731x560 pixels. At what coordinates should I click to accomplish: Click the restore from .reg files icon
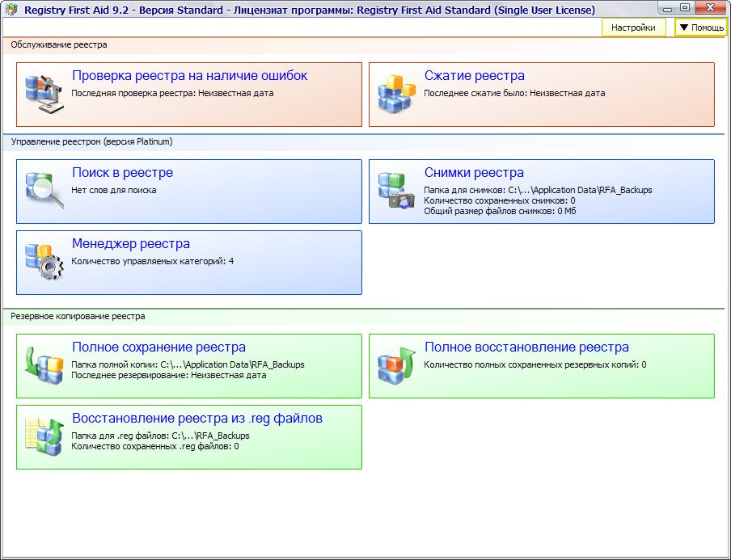[x=44, y=436]
